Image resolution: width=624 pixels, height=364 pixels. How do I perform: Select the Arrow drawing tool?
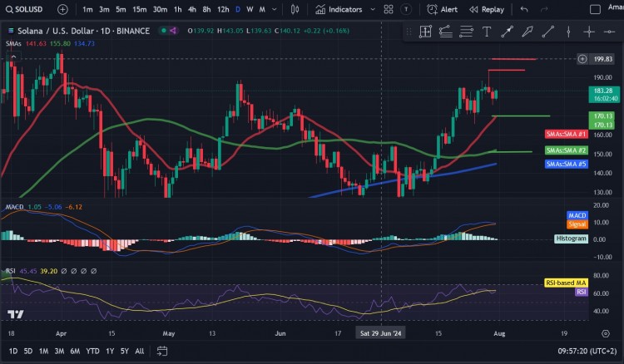[507, 32]
